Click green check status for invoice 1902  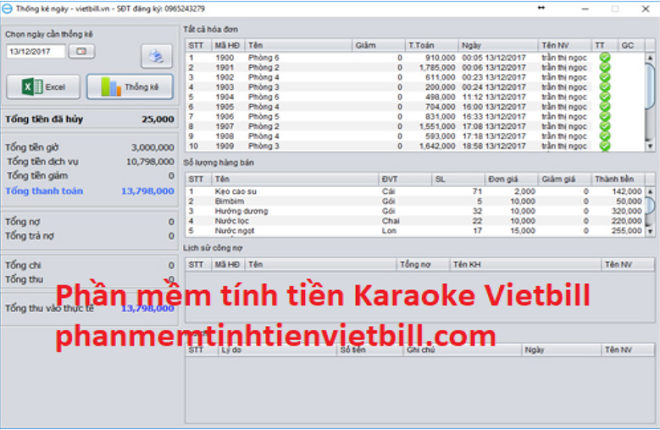(x=605, y=77)
